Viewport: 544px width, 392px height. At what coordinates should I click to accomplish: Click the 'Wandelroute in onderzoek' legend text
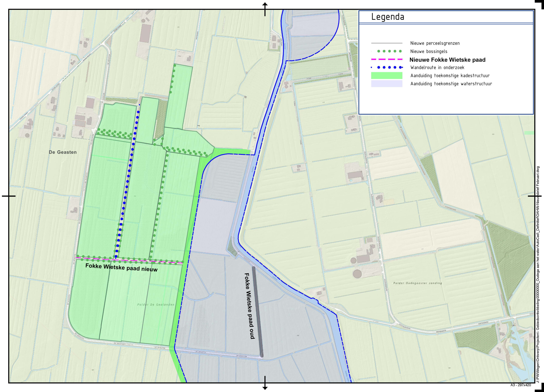tap(437, 68)
